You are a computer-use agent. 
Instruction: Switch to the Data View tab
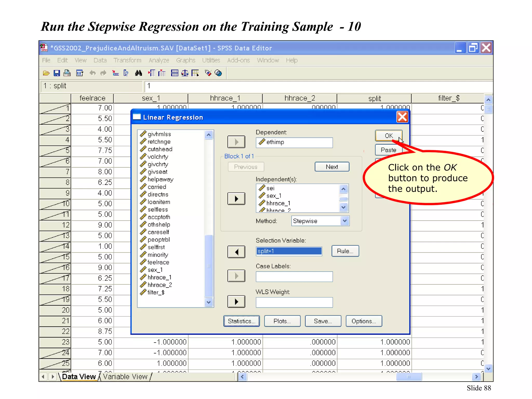pyautogui.click(x=79, y=376)
